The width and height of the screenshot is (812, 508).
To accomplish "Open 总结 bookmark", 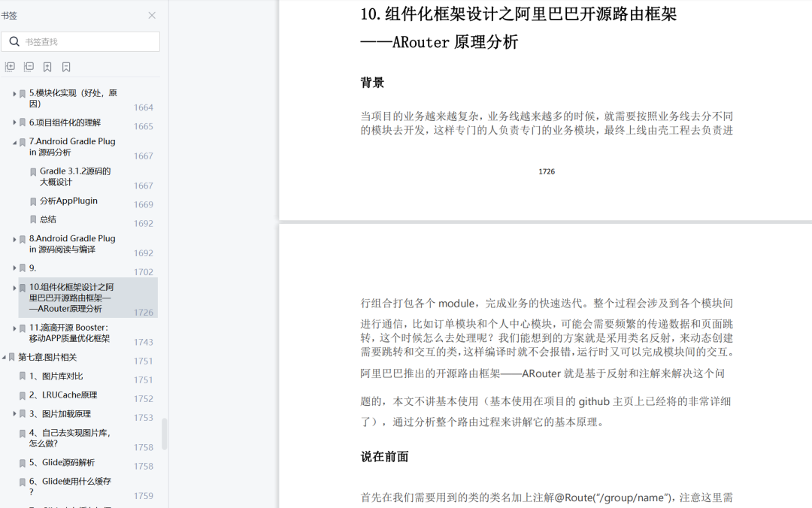I will (x=47, y=219).
